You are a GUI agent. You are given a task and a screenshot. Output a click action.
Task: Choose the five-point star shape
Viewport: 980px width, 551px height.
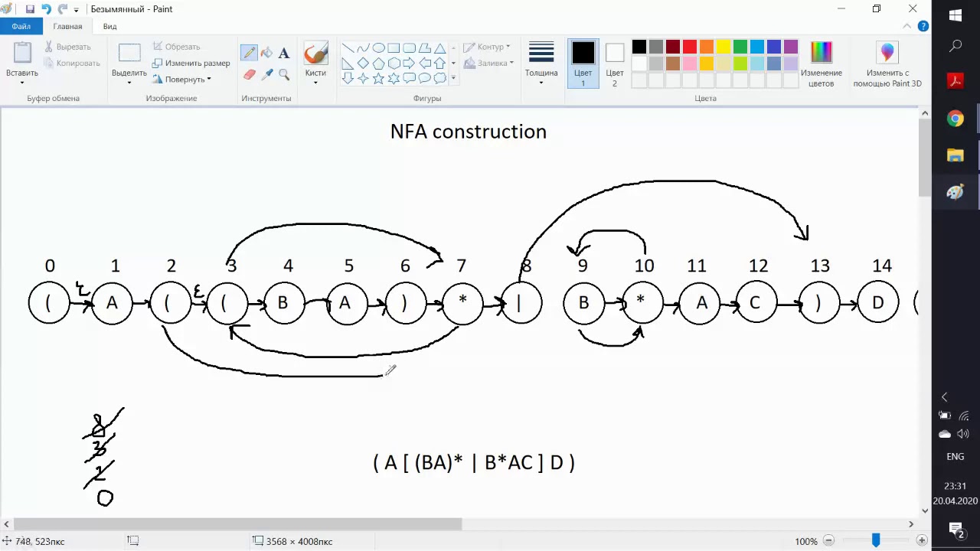(x=378, y=78)
